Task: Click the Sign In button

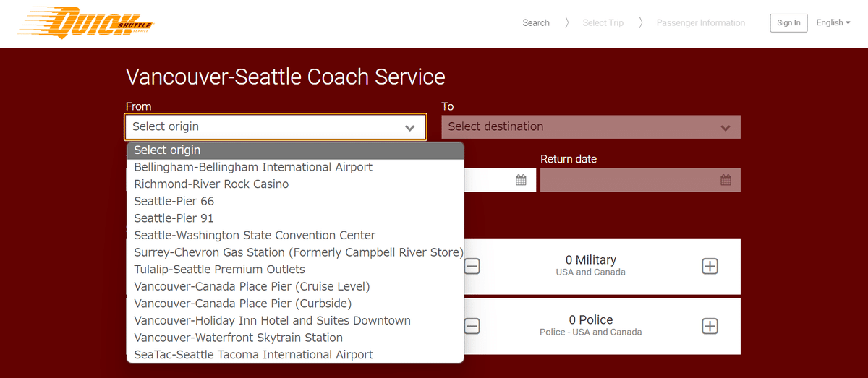Action: 788,22
